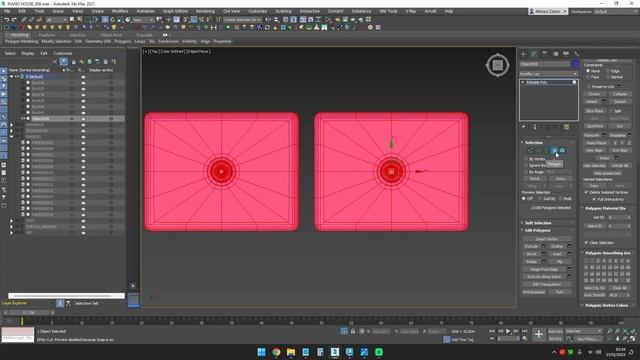Open File Explorer from the taskbar
The width and height of the screenshot is (640, 360).
pyautogui.click(x=291, y=352)
